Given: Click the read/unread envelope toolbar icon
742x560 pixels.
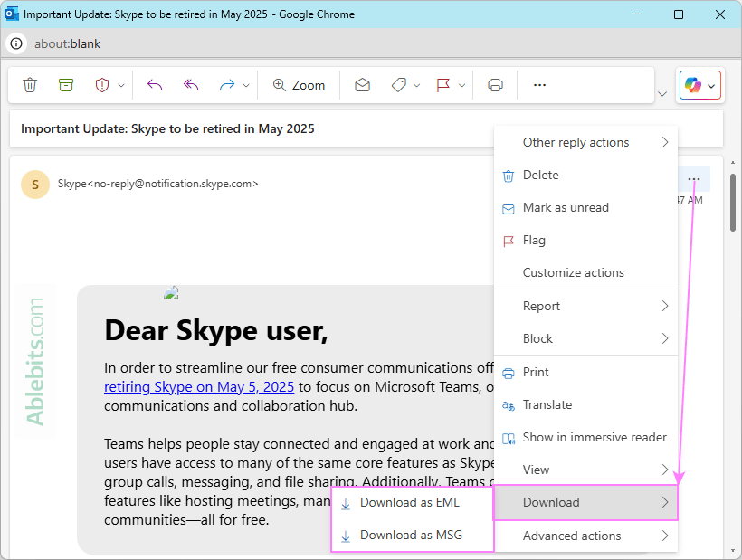Looking at the screenshot, I should tap(363, 85).
